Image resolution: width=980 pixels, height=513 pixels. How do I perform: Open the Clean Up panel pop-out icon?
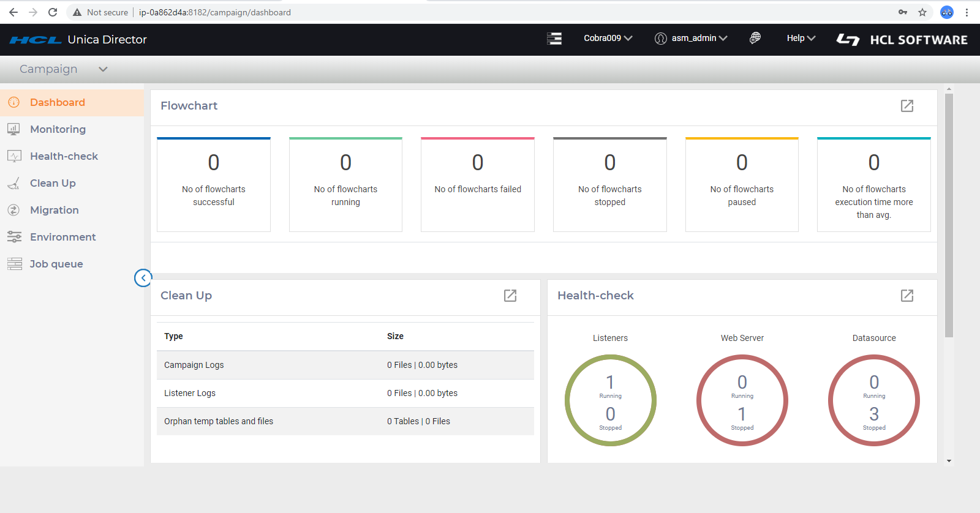pyautogui.click(x=510, y=296)
